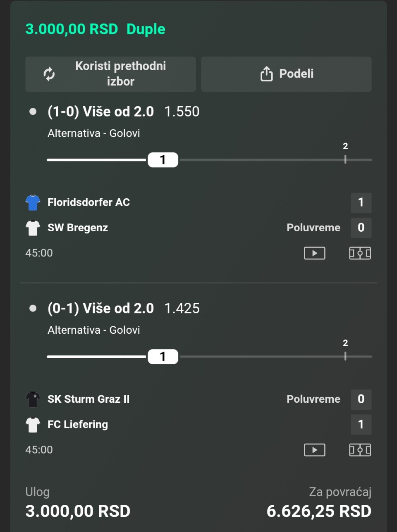Select the bullet beside (1-0) Više od 2.0
This screenshot has height=532, width=397.
point(33,112)
